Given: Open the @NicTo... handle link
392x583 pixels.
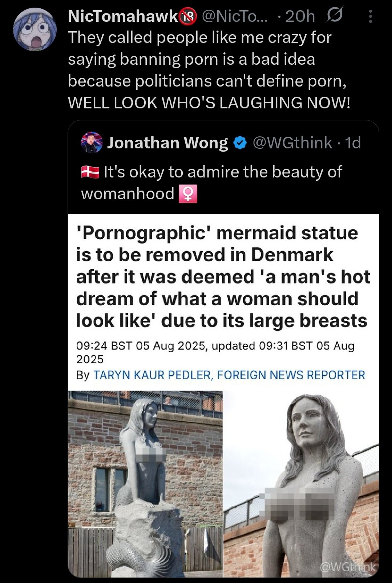Looking at the screenshot, I should (235, 16).
